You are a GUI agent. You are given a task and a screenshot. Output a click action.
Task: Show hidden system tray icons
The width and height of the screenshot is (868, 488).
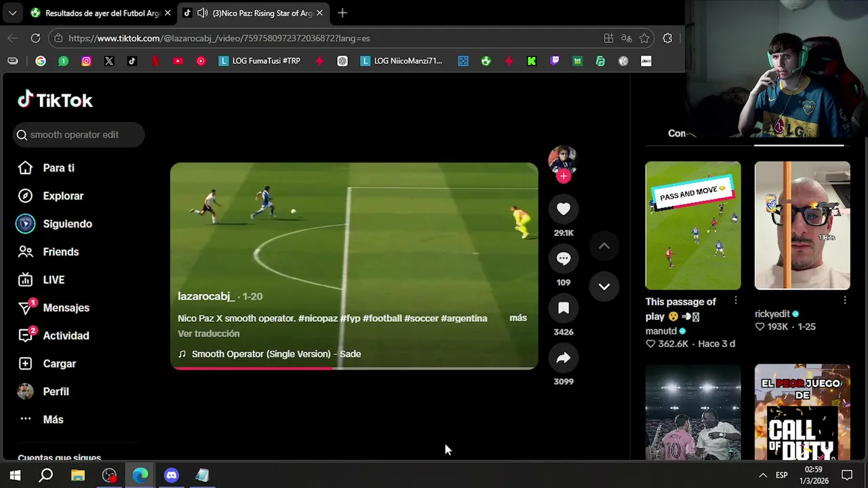pyautogui.click(x=763, y=475)
